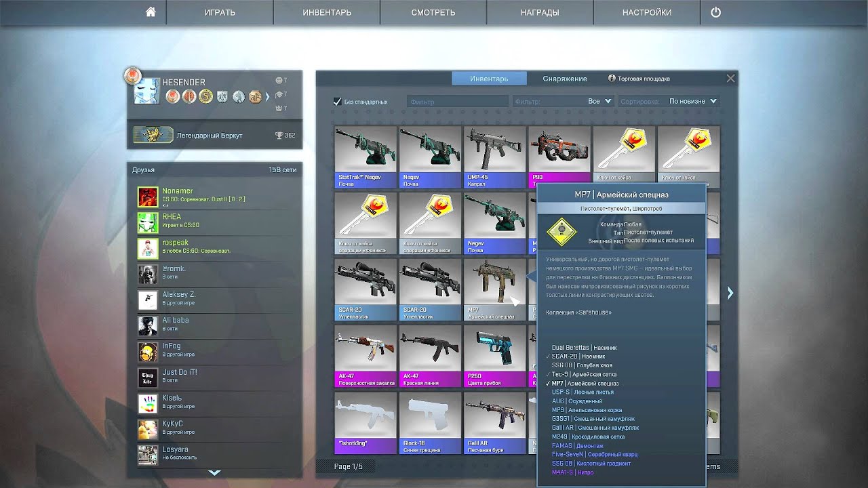Screen dimensions: 868x488
Task: Open the НАГРАДЫ menu
Action: (540, 12)
